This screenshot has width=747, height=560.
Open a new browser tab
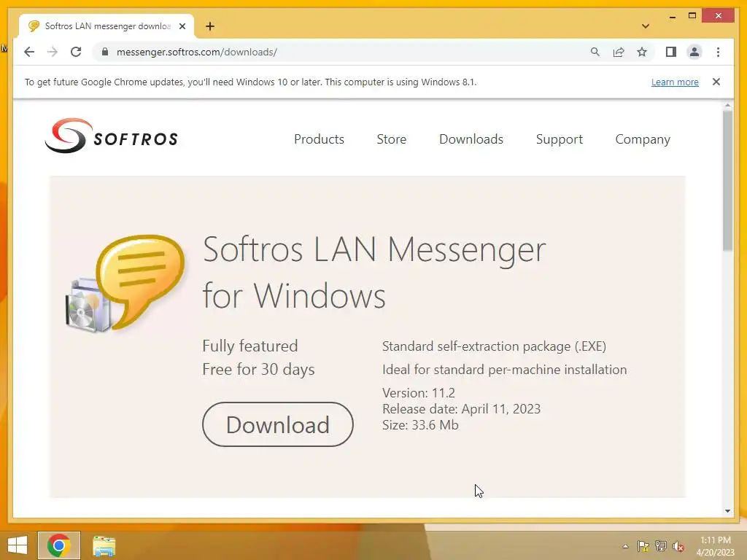(x=210, y=26)
